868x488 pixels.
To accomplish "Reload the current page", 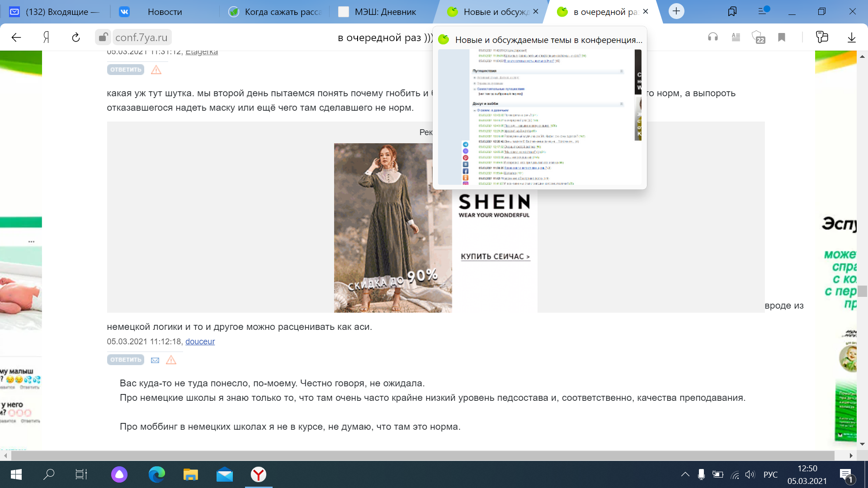I will coord(76,38).
